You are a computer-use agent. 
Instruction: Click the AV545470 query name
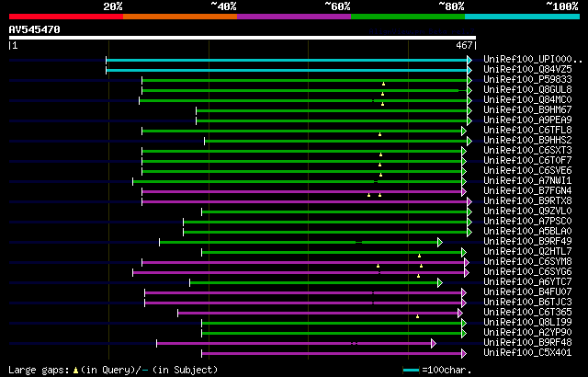point(35,29)
